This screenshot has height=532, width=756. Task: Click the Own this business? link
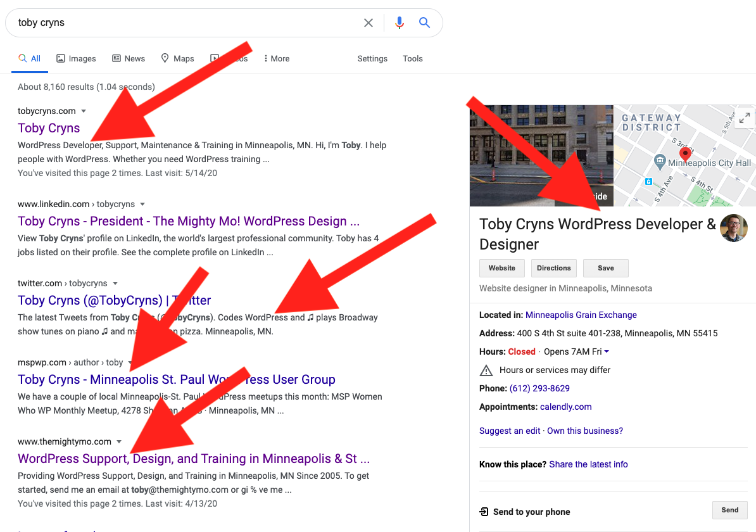tap(585, 431)
